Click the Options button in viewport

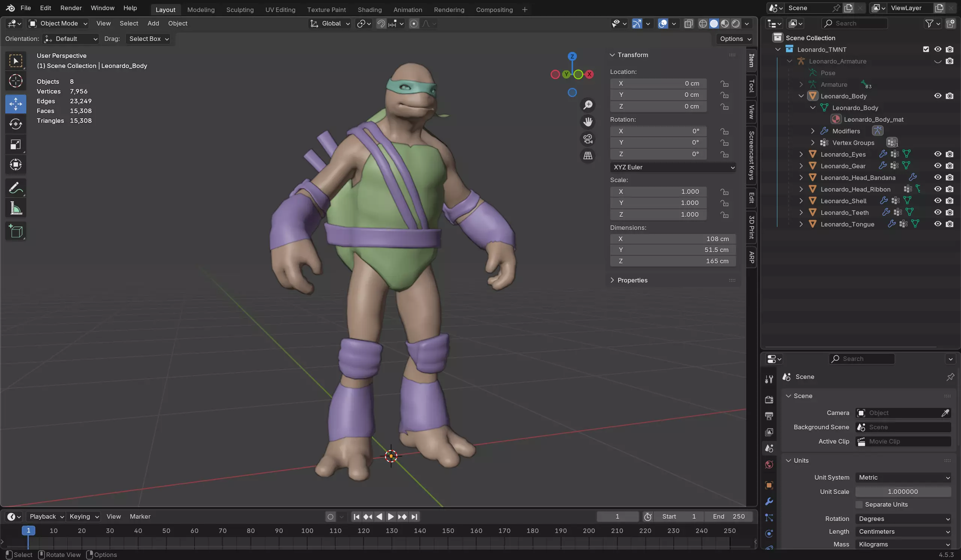(x=735, y=39)
